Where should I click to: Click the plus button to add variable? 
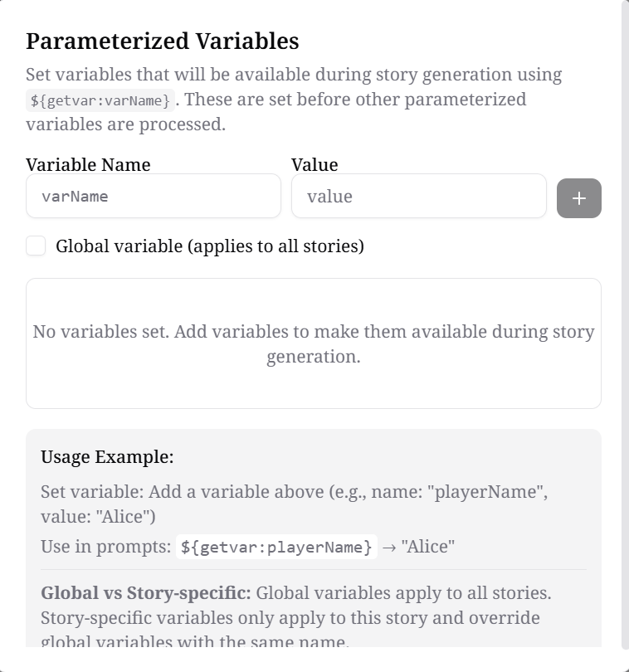[x=578, y=198]
